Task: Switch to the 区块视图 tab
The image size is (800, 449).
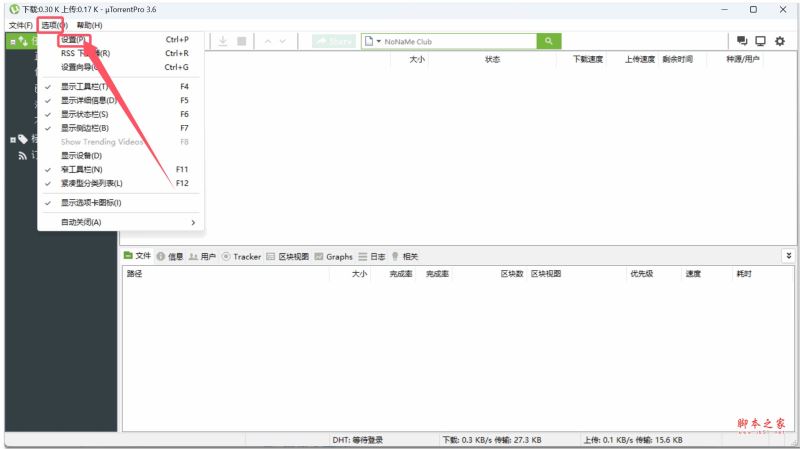Action: 288,257
